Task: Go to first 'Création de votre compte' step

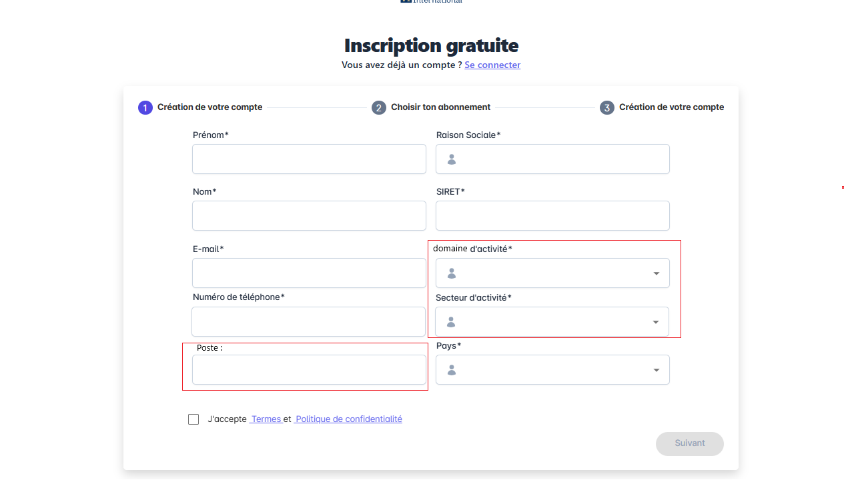Action: 209,107
